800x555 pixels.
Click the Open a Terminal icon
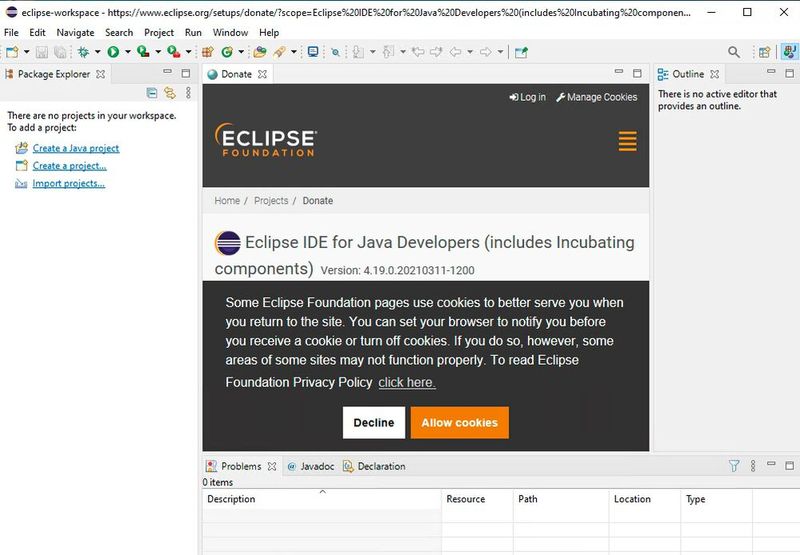(313, 52)
